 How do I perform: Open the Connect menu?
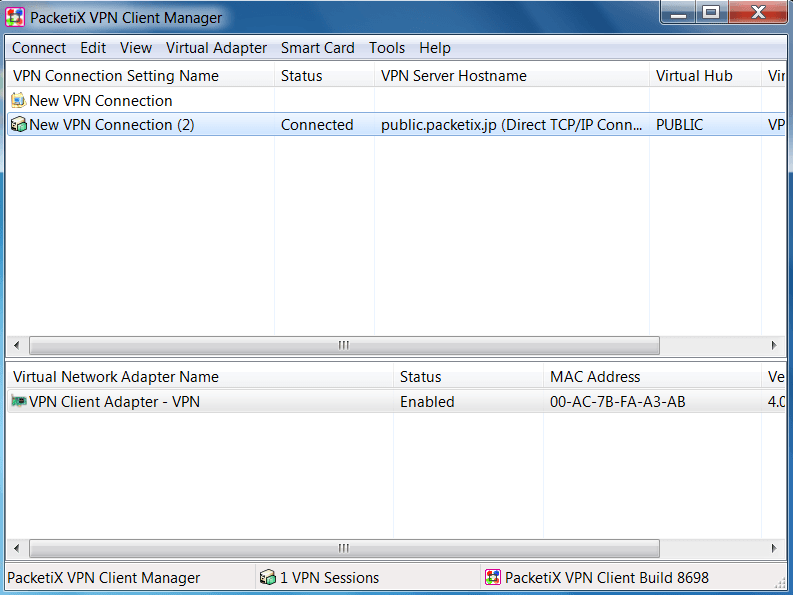(x=39, y=48)
